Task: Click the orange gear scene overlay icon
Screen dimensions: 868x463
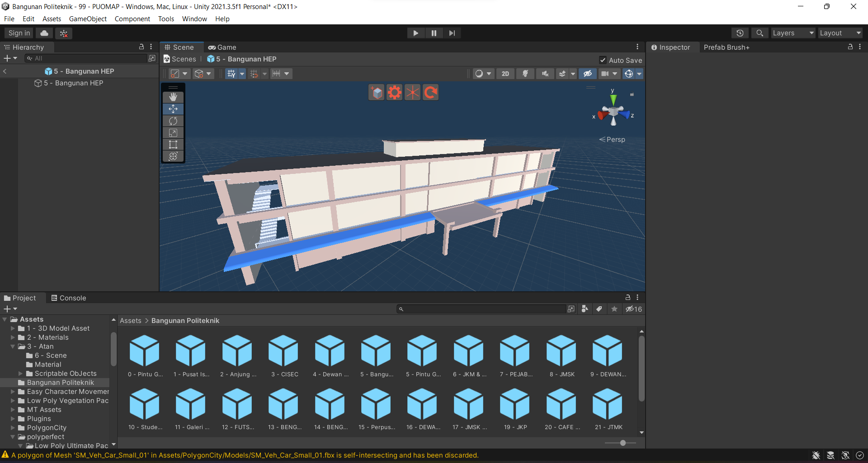Action: click(x=394, y=93)
